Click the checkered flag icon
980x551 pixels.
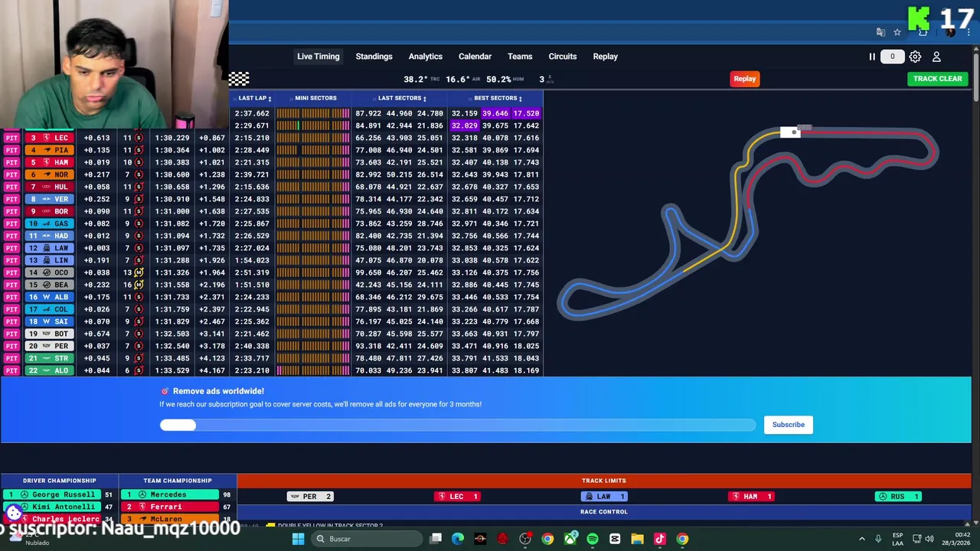tap(239, 79)
